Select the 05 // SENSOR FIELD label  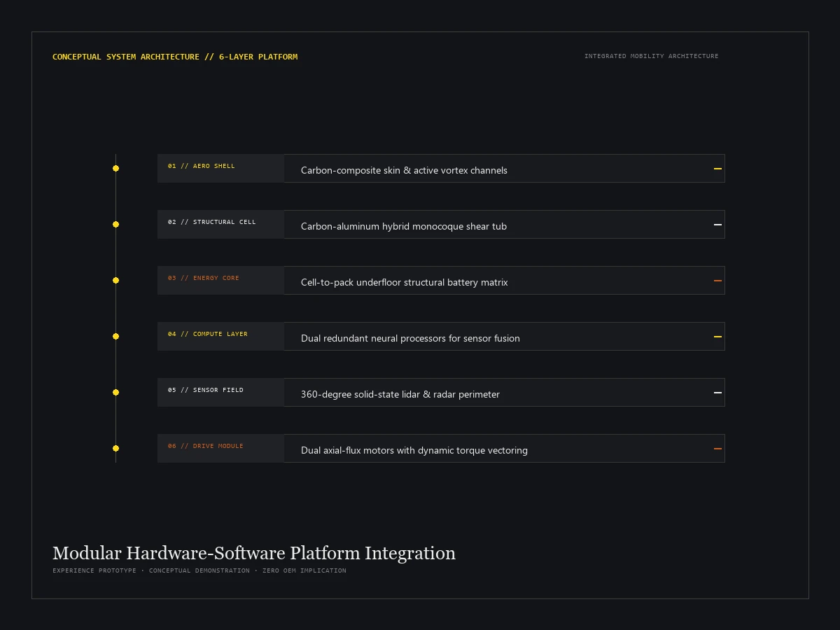click(x=206, y=390)
